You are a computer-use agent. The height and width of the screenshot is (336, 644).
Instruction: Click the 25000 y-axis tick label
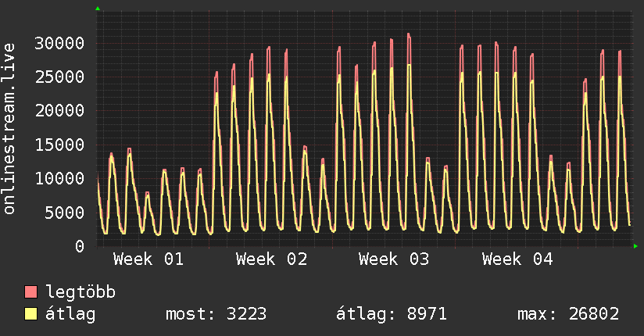[59, 77]
